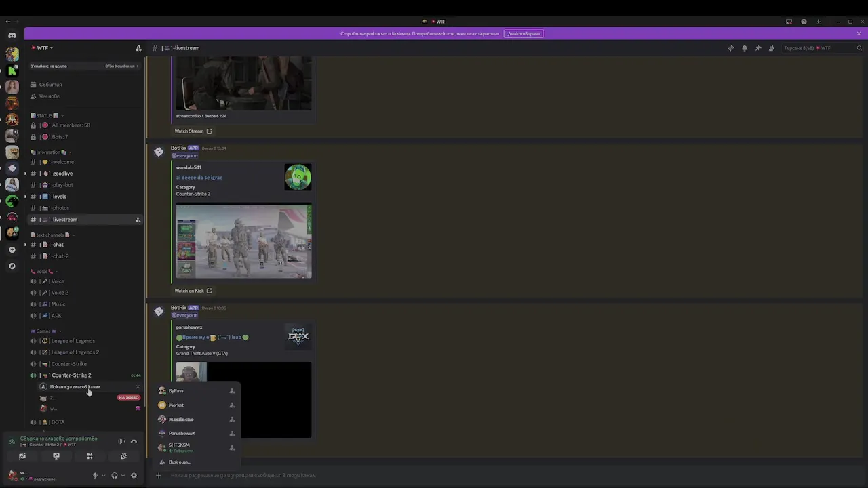868x488 pixels.
Task: Open direct messages home icon
Action: 12,35
